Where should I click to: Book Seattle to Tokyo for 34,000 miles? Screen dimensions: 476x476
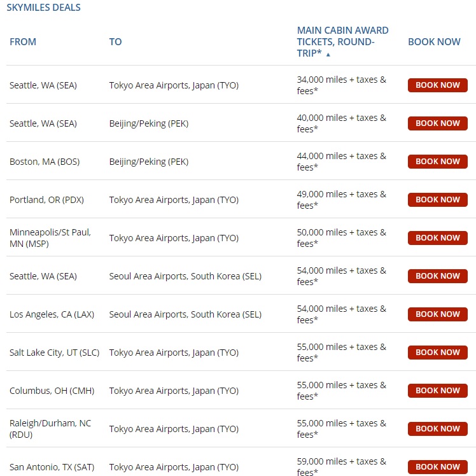tap(437, 85)
